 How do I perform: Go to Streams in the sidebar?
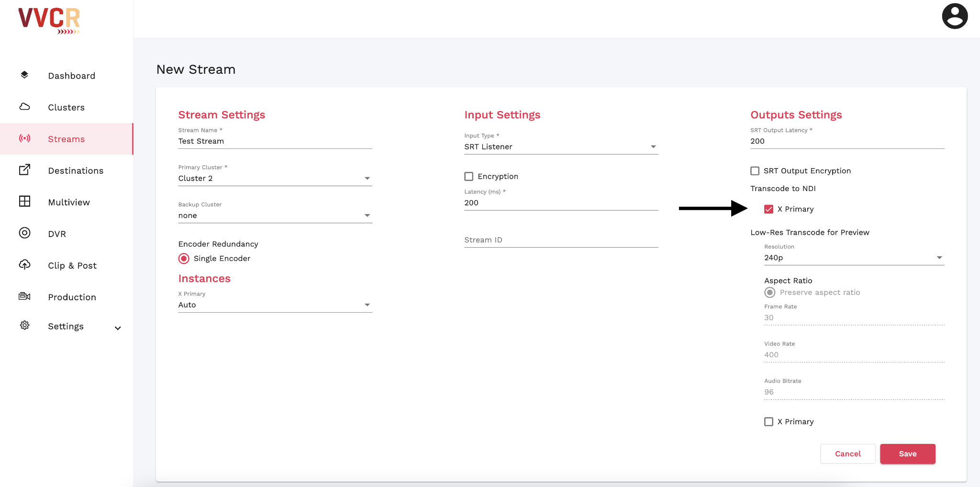click(x=66, y=139)
